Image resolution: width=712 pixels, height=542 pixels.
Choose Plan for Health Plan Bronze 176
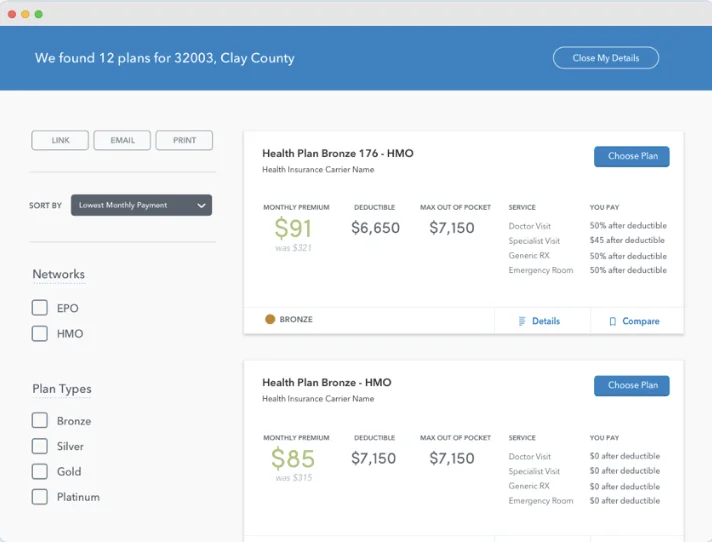pyautogui.click(x=631, y=157)
